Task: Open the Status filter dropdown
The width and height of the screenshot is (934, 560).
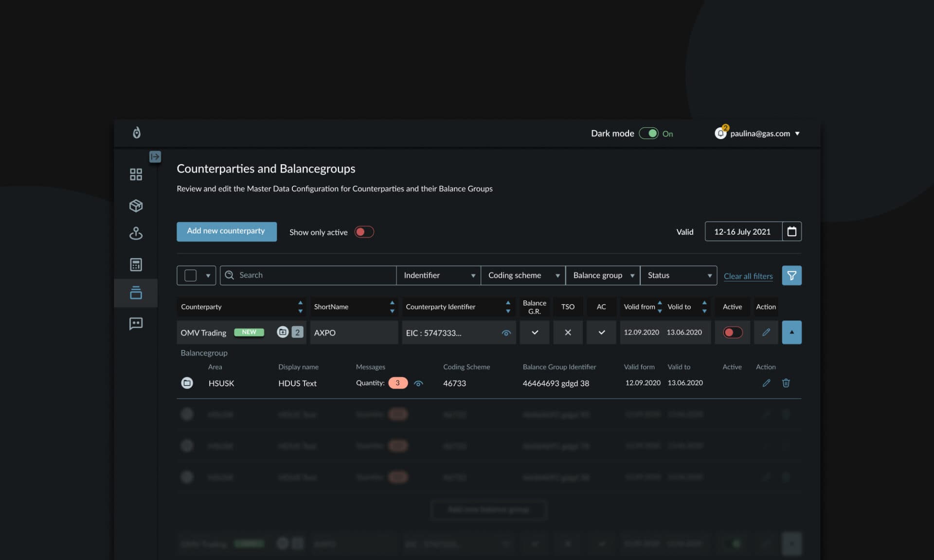Action: point(679,275)
